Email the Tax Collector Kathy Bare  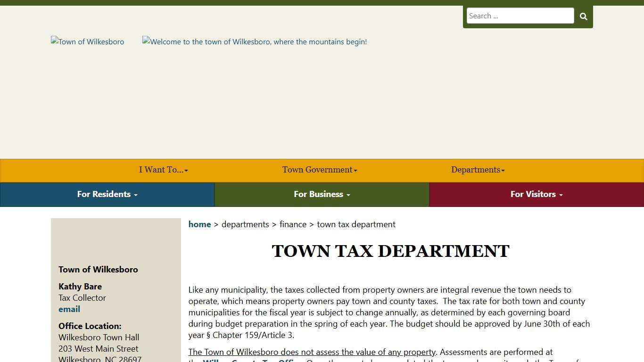pyautogui.click(x=69, y=309)
